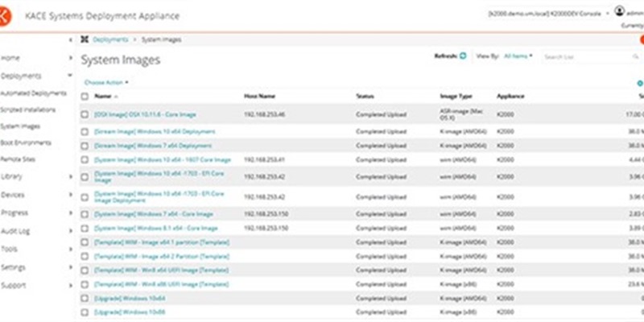This screenshot has height=322, width=644.
Task: Expand the Audit Log sidebar arrow
Action: click(71, 231)
